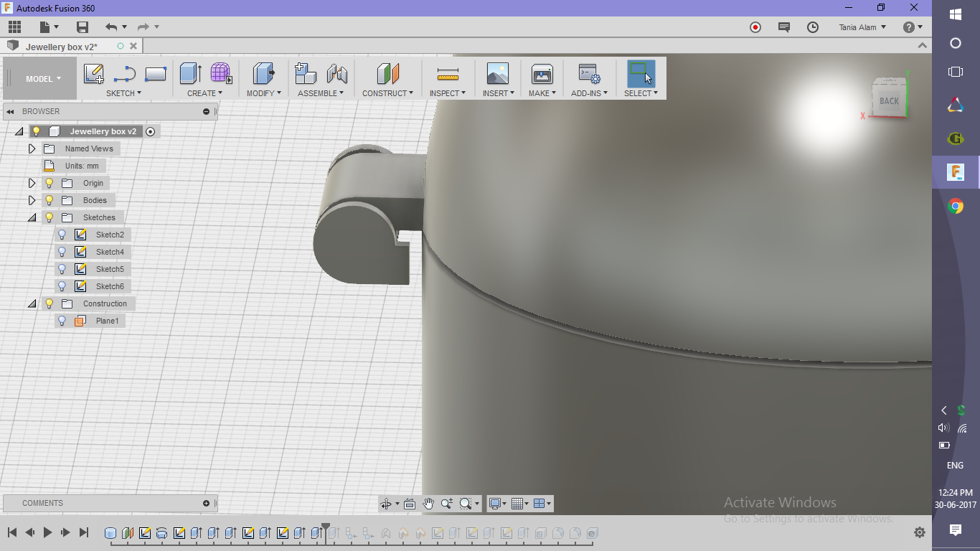This screenshot has width=980, height=551.
Task: Hide the Bodies folder via lightbulb
Action: click(x=49, y=200)
